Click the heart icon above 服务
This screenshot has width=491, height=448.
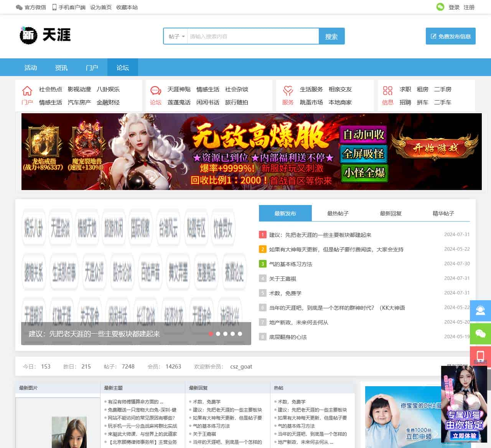click(x=288, y=91)
